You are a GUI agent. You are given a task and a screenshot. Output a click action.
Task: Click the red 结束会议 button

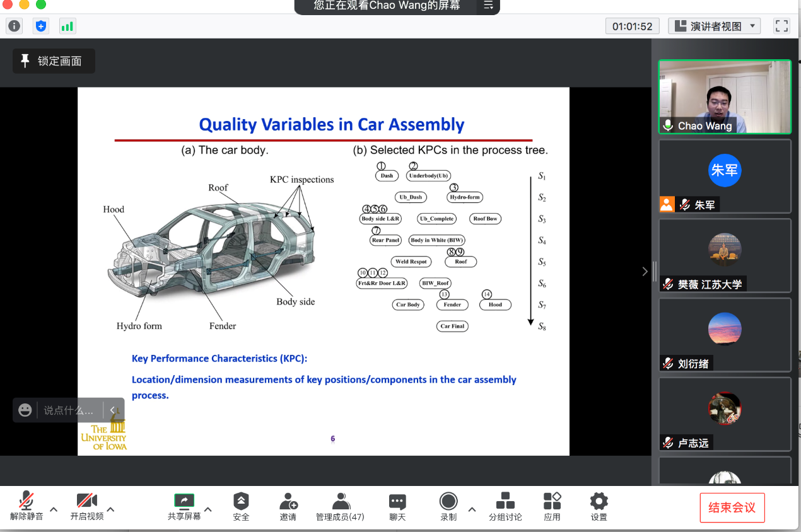click(732, 507)
